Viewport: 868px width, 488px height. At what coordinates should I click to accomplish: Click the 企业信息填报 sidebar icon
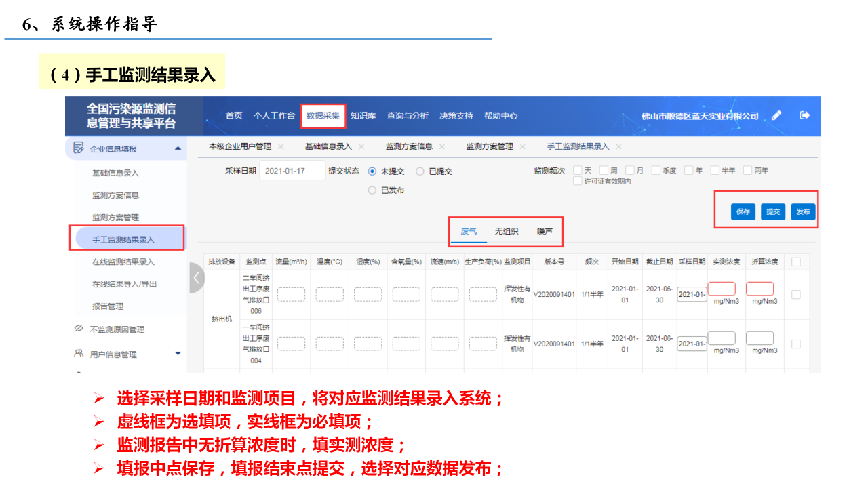click(78, 148)
